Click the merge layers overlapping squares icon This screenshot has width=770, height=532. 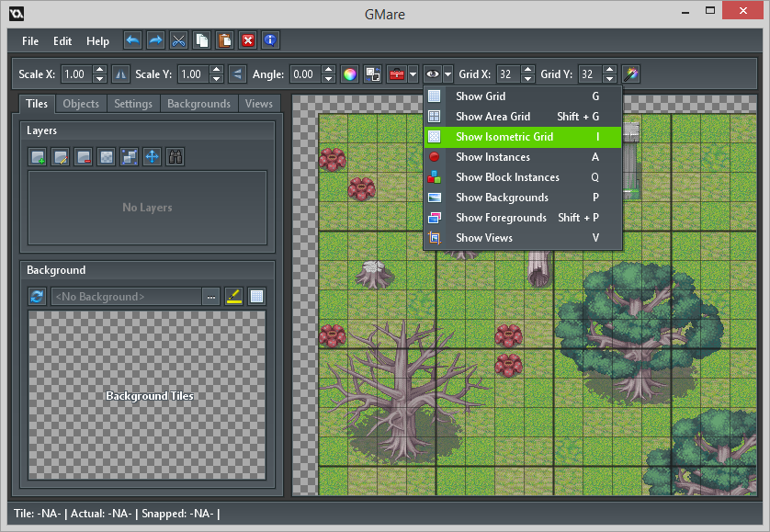click(130, 157)
